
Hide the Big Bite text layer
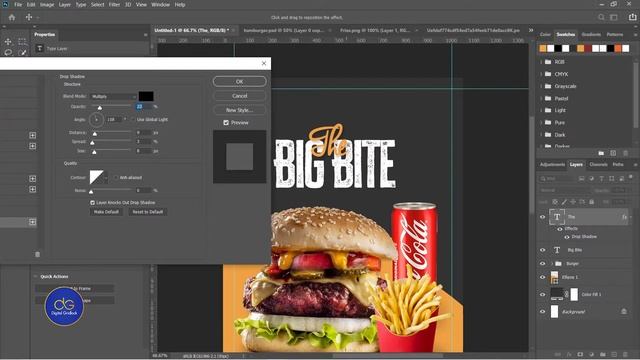(542, 250)
